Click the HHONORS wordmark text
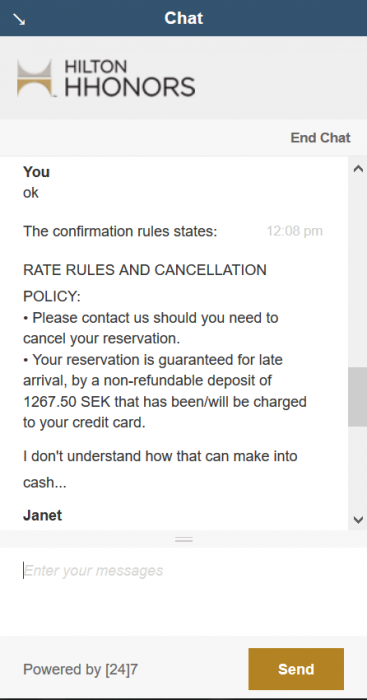This screenshot has height=700, width=367. coord(130,87)
